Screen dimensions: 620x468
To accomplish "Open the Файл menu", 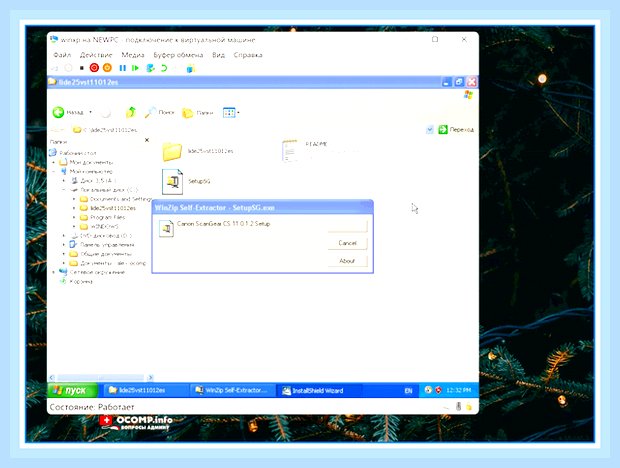I will click(62, 55).
